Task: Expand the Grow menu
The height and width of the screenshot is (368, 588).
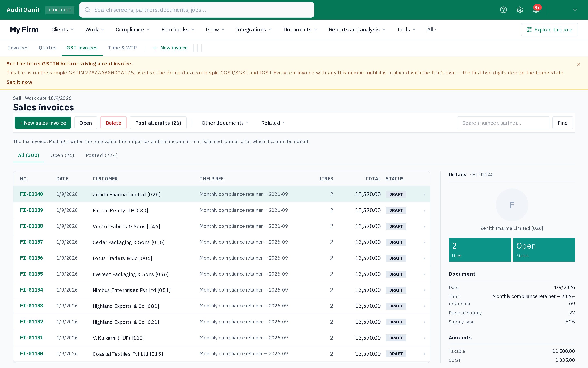Action: [x=215, y=29]
